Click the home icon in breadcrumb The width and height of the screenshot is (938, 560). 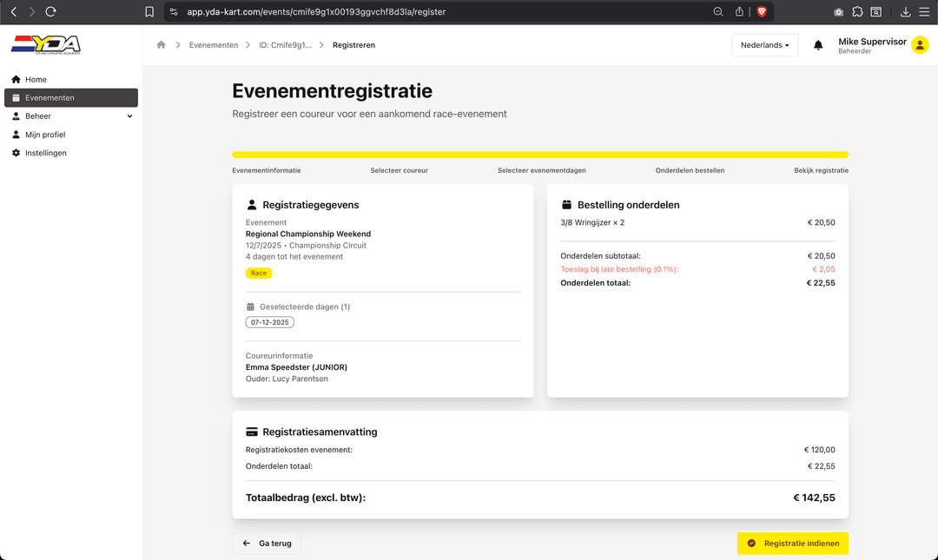(x=161, y=45)
